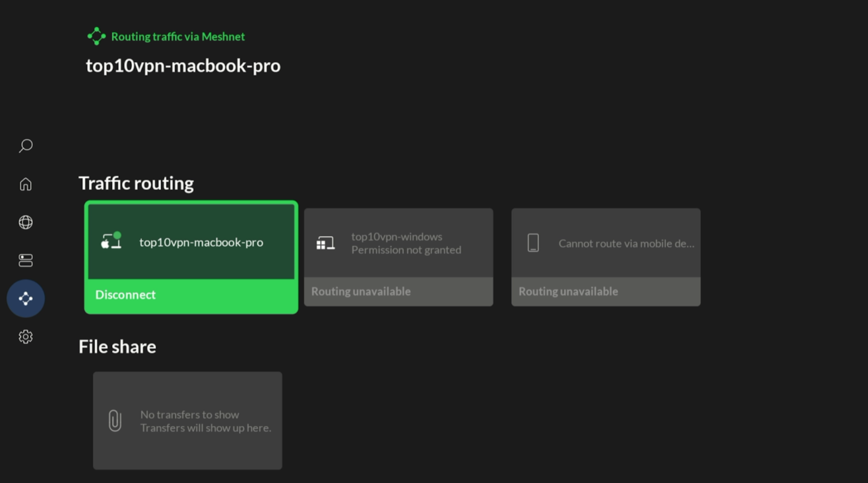Click the Permission not granted text
This screenshot has width=868, height=483.
click(x=407, y=250)
